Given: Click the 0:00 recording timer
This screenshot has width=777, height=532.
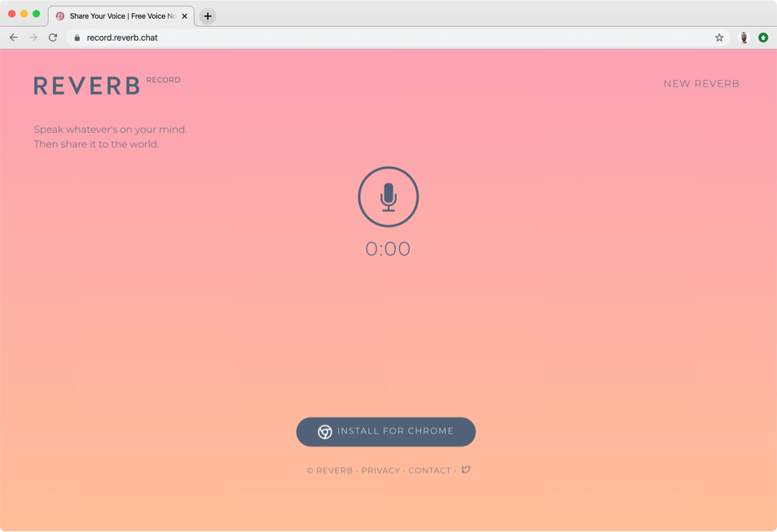Looking at the screenshot, I should coord(388,248).
